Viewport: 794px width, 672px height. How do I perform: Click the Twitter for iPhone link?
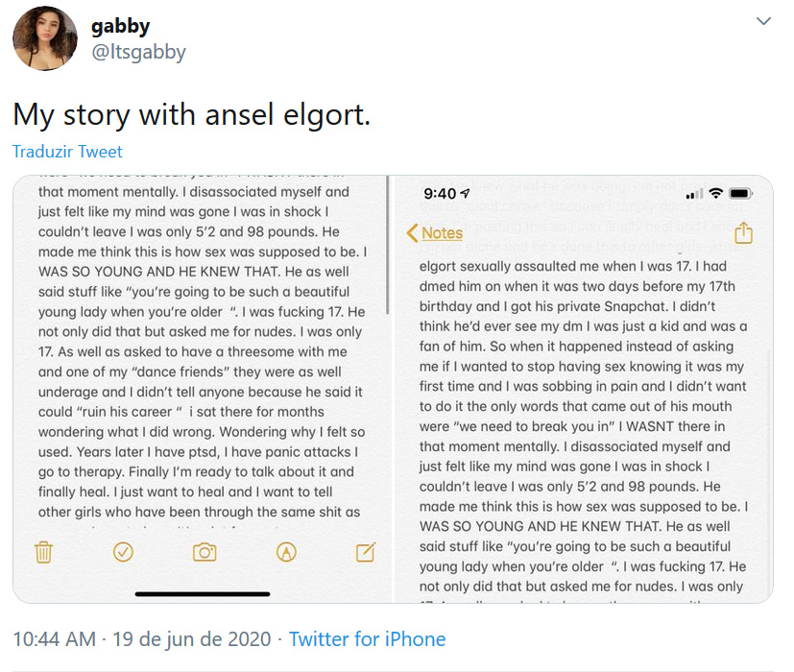tap(367, 639)
